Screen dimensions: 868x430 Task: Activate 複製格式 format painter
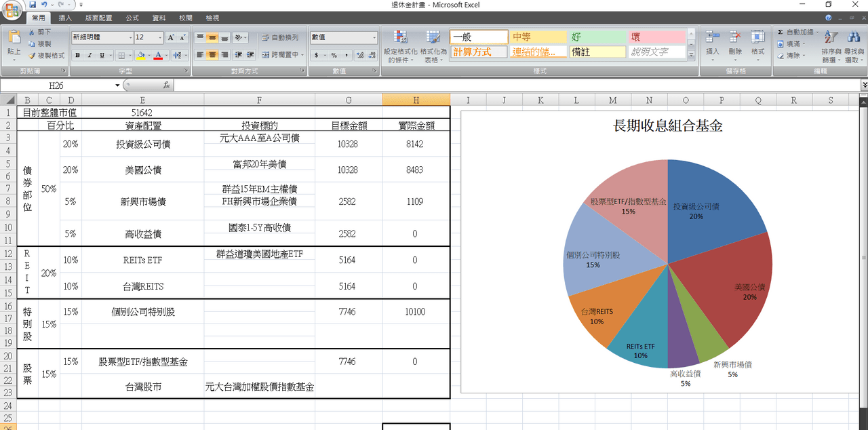(46, 56)
